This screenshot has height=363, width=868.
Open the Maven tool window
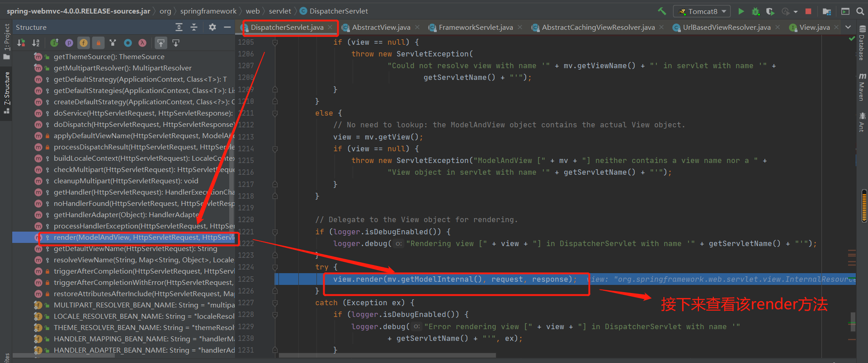coord(862,86)
